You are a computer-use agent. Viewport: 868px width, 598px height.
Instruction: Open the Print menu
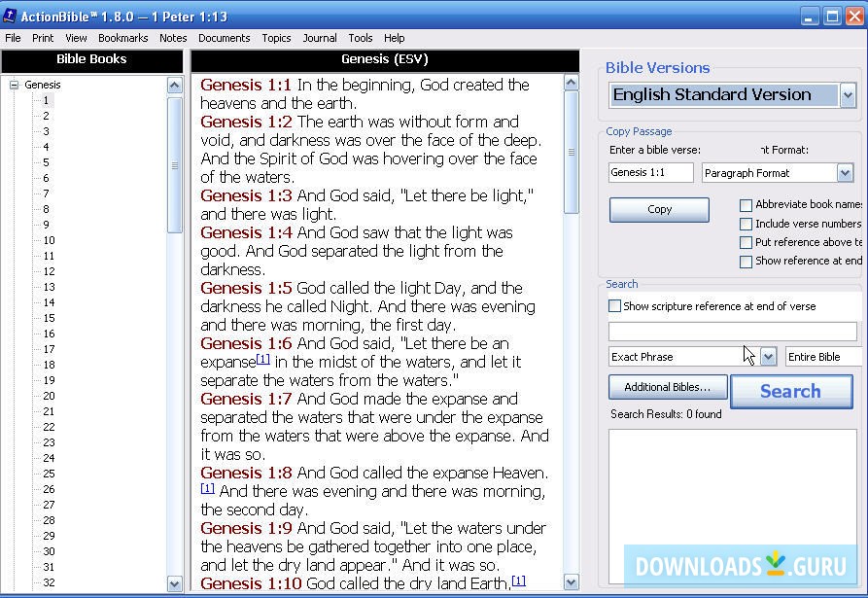tap(43, 38)
